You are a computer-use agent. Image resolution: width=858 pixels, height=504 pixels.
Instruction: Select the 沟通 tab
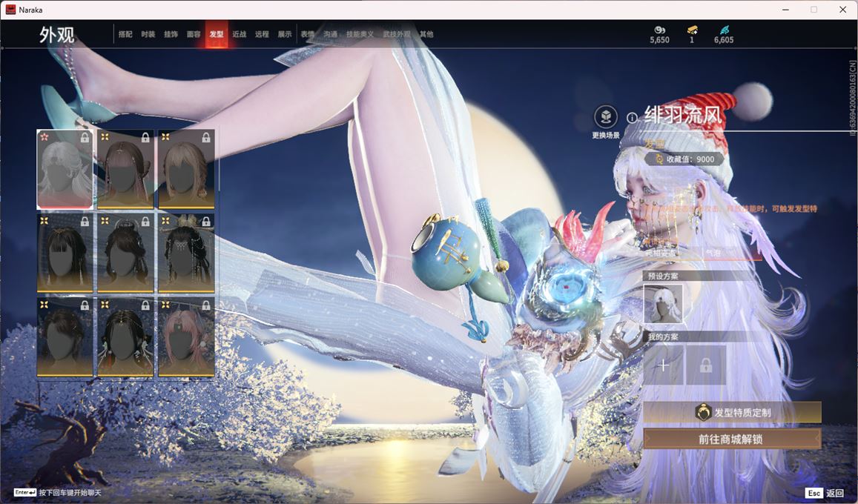[x=331, y=34]
